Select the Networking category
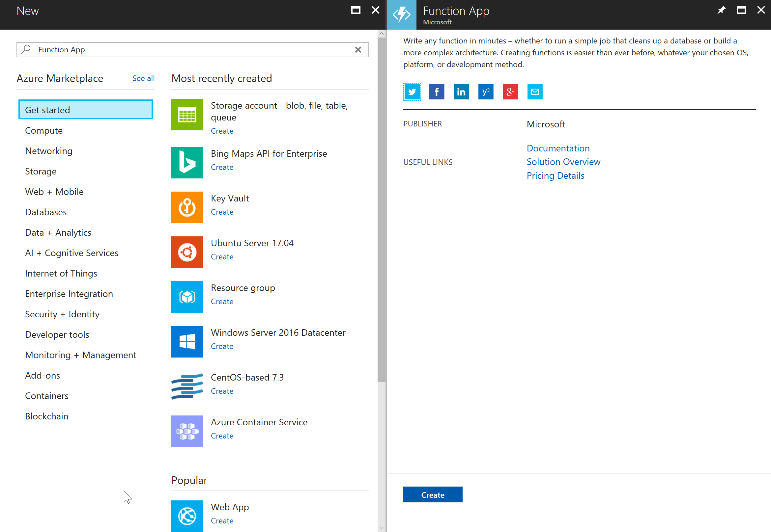Viewport: 771px width, 532px height. (49, 151)
